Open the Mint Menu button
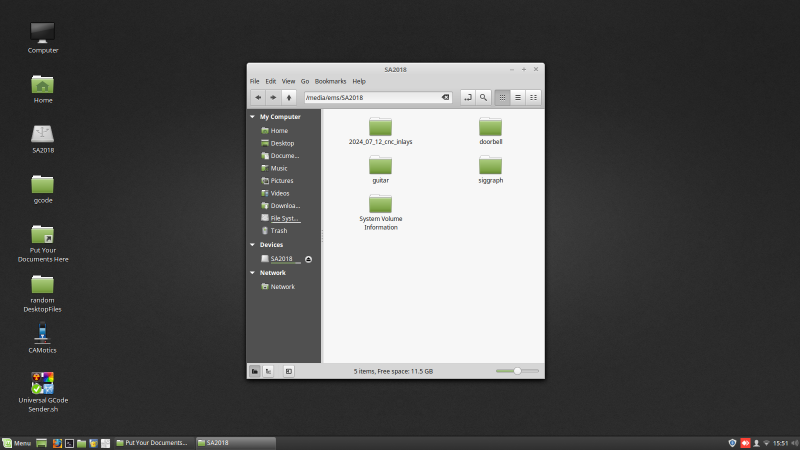This screenshot has height=450, width=800. point(17,443)
